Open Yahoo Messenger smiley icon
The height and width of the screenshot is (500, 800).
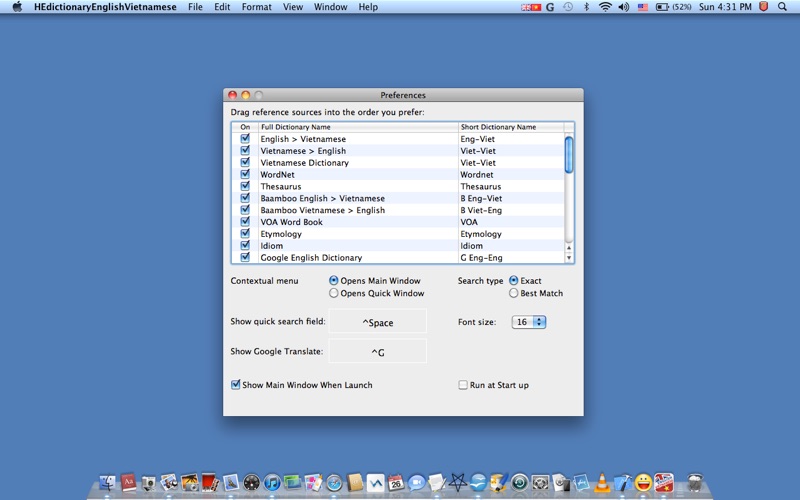click(x=643, y=482)
